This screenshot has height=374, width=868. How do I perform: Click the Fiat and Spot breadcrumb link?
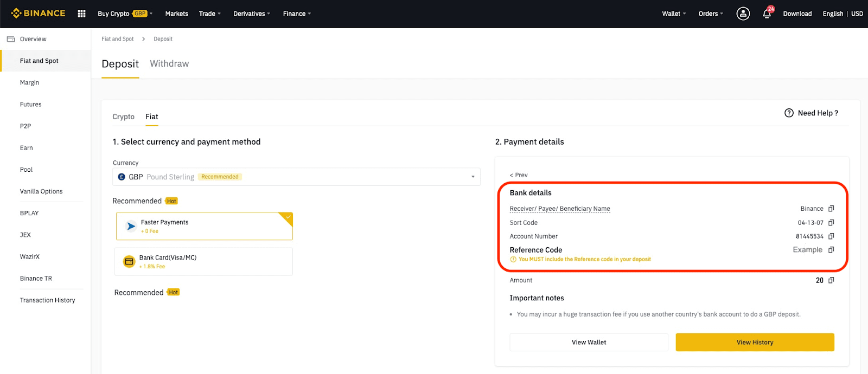click(118, 39)
